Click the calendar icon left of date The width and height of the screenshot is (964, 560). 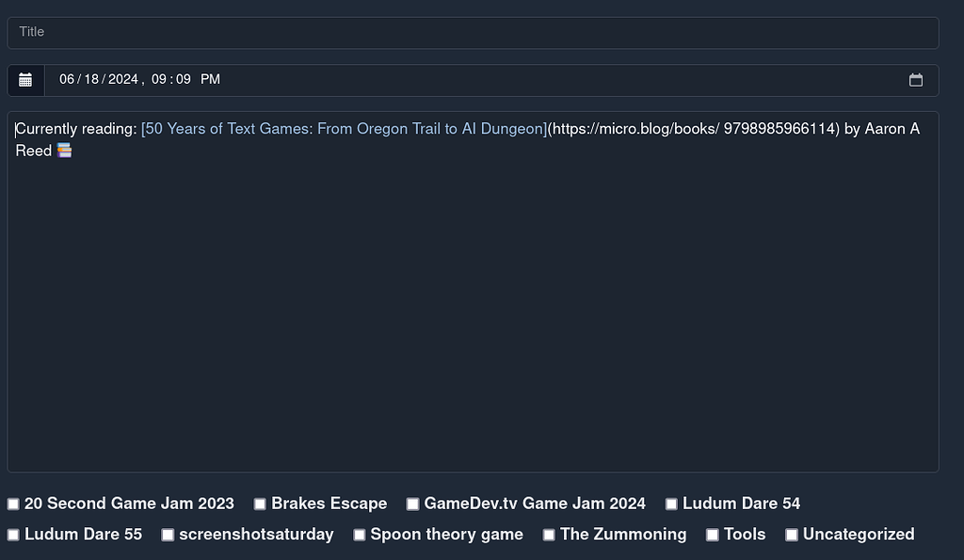[x=25, y=80]
